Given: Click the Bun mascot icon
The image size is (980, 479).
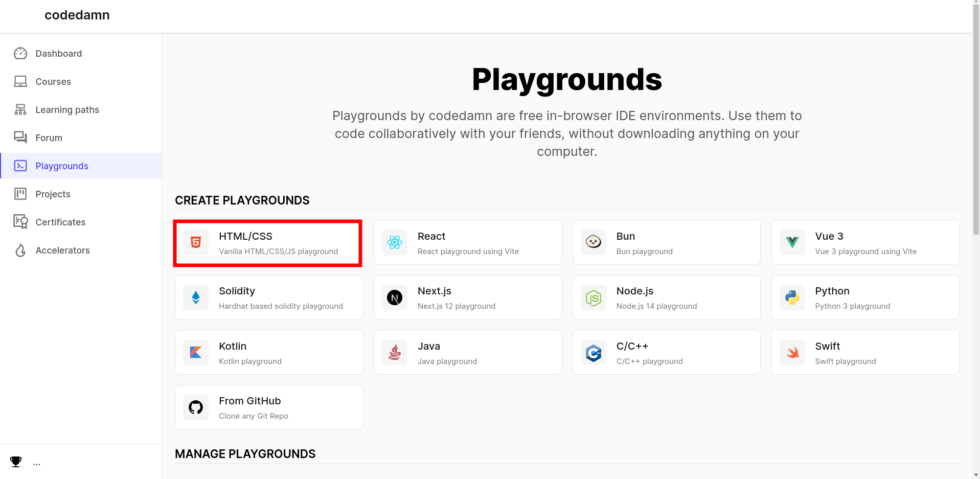Looking at the screenshot, I should pos(593,242).
